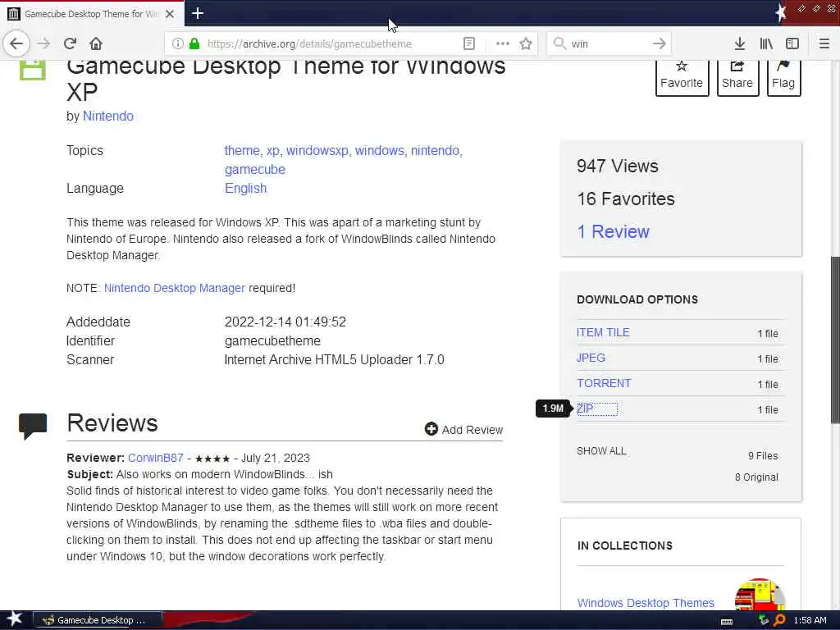Download the JPEG option
This screenshot has height=630, width=840.
click(591, 358)
